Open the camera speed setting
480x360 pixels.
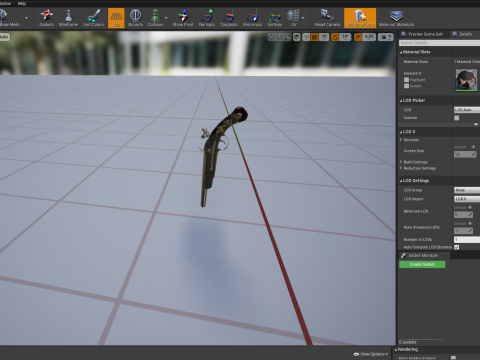tap(386, 37)
